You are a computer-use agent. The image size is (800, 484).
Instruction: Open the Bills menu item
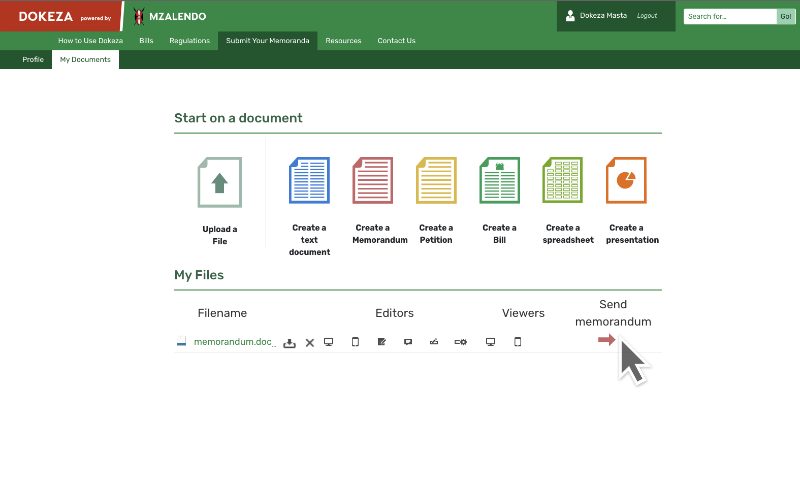(146, 41)
